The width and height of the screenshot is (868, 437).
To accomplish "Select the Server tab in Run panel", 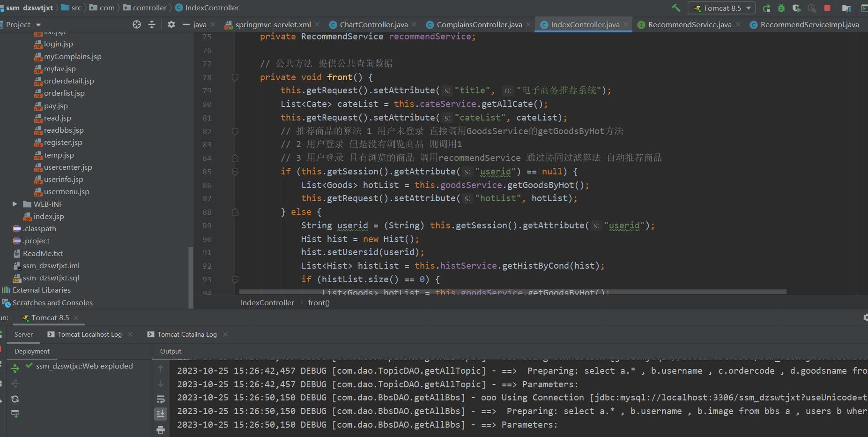I will tap(23, 334).
